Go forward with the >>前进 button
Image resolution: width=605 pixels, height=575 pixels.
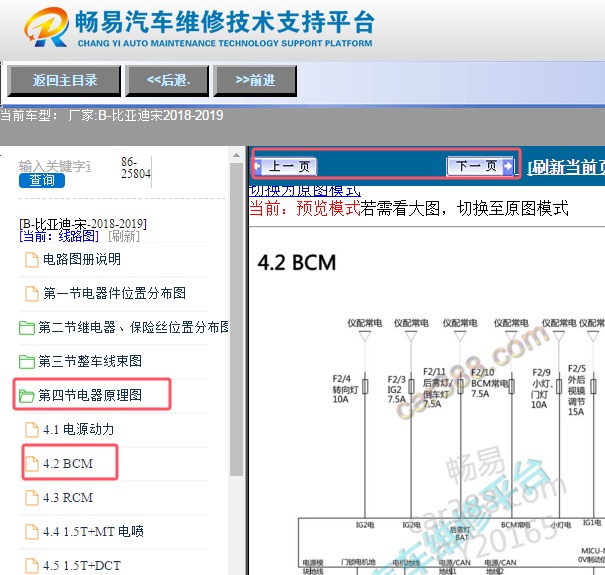click(x=255, y=80)
